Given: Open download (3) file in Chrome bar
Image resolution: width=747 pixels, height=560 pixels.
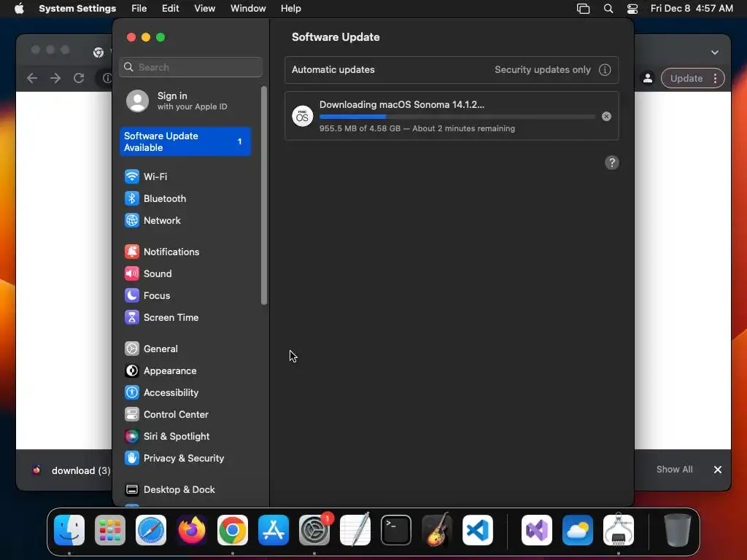Looking at the screenshot, I should coord(71,470).
